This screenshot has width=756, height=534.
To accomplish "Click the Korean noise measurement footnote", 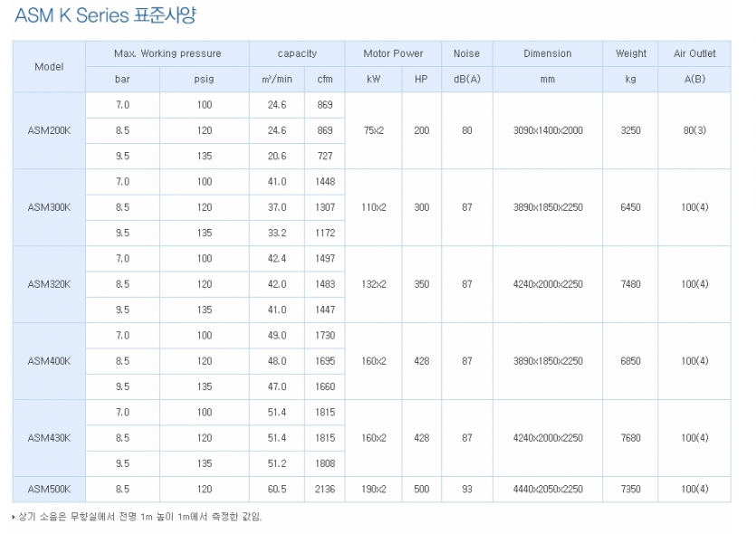I will (138, 517).
